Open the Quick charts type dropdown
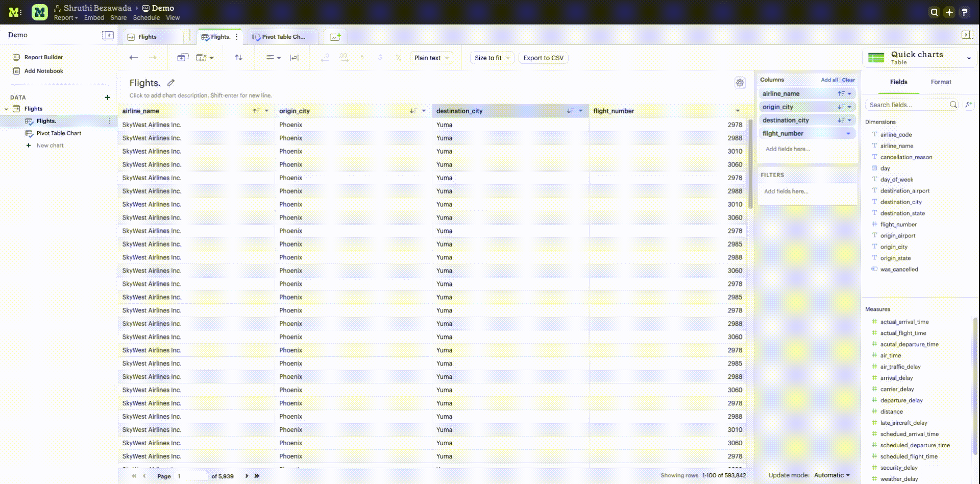The height and width of the screenshot is (484, 980). click(x=969, y=58)
